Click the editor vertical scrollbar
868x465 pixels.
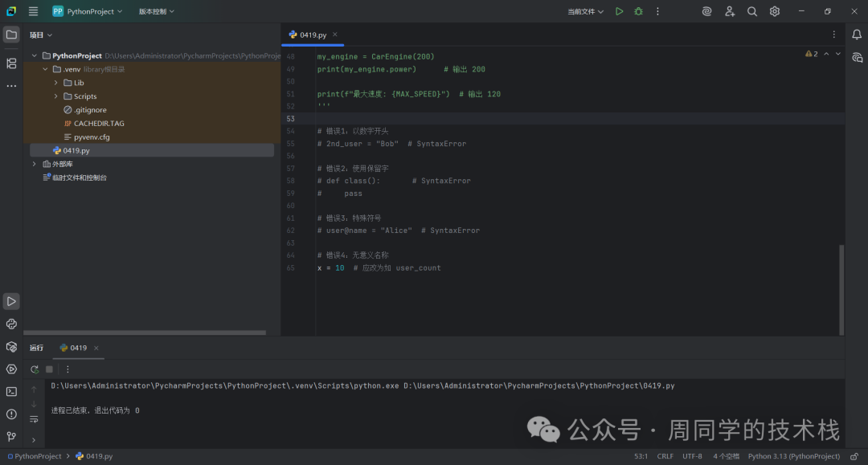coord(841,289)
